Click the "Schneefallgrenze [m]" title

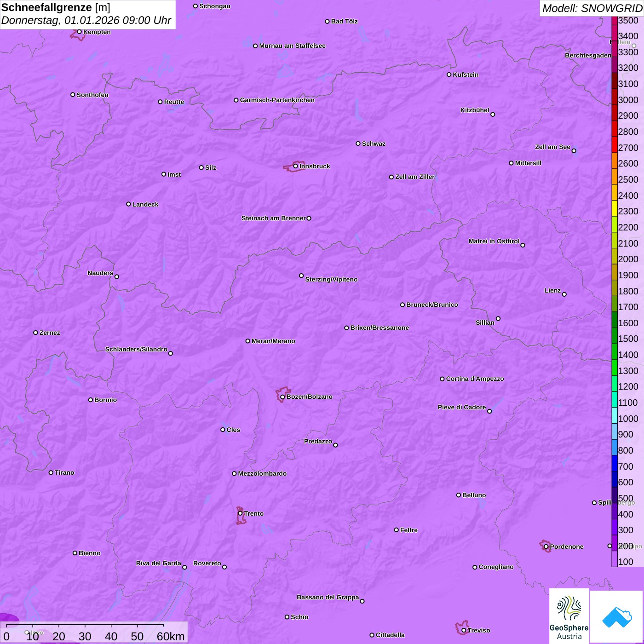(56, 7)
